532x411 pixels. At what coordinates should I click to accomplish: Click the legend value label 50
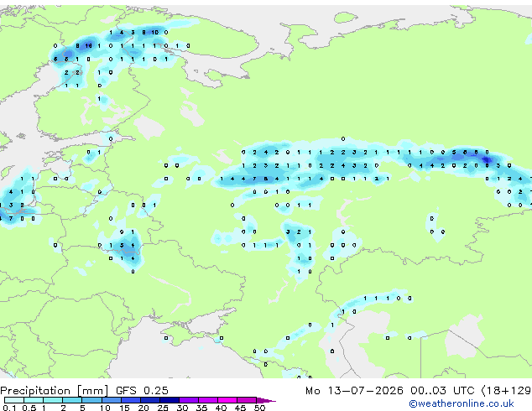coord(259,408)
